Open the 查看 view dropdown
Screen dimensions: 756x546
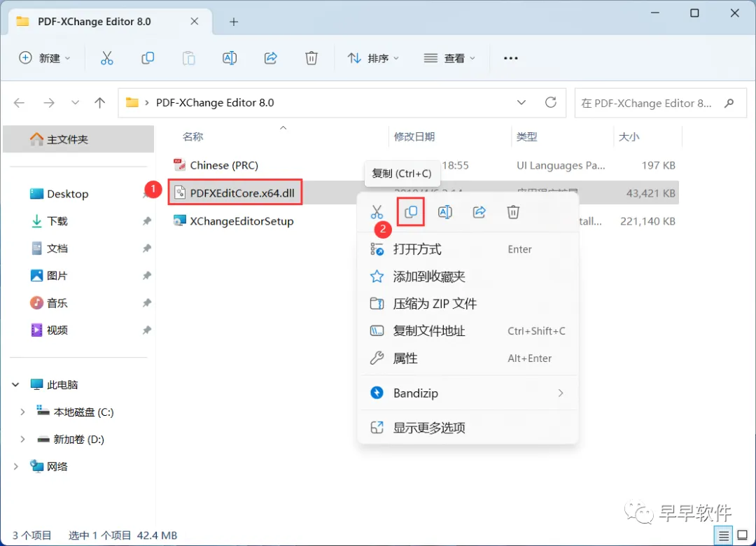449,58
